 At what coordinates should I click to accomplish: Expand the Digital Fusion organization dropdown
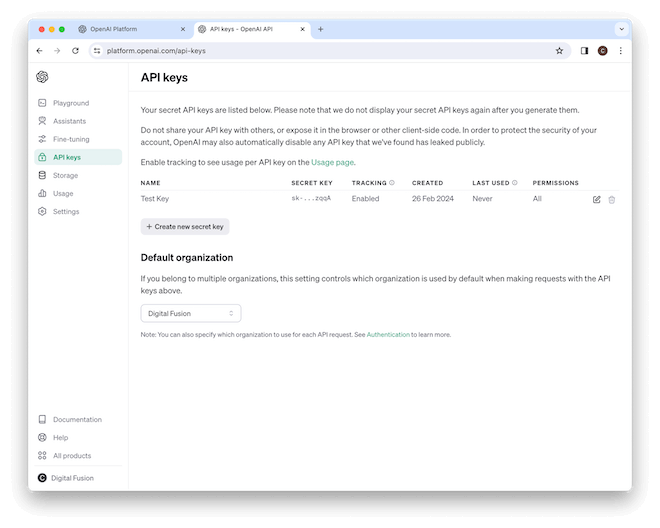191,314
